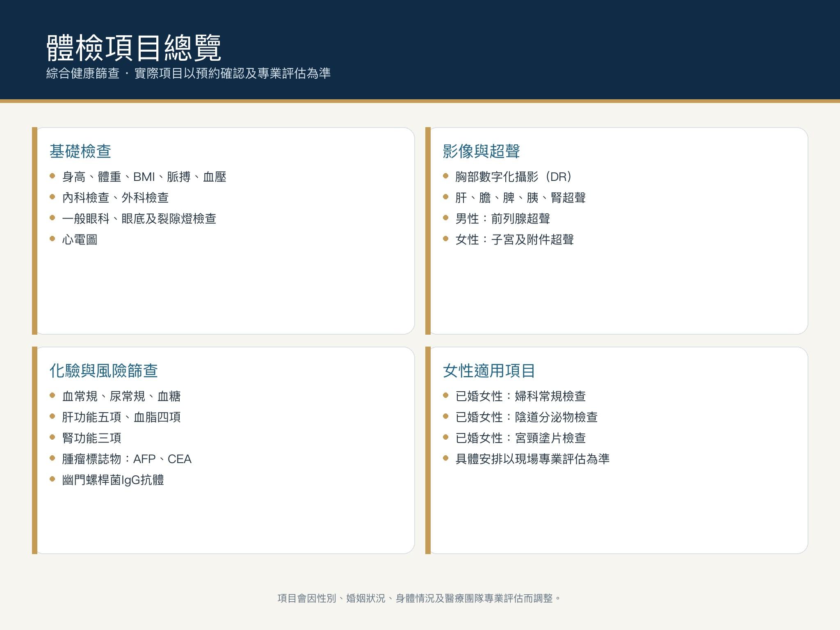Click the footer note 項目會因性別 line
The image size is (840, 630).
(x=420, y=598)
